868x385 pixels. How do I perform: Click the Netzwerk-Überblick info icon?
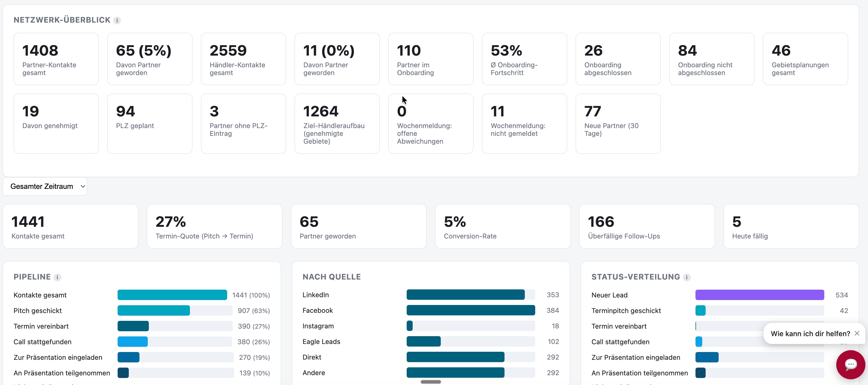coord(117,21)
